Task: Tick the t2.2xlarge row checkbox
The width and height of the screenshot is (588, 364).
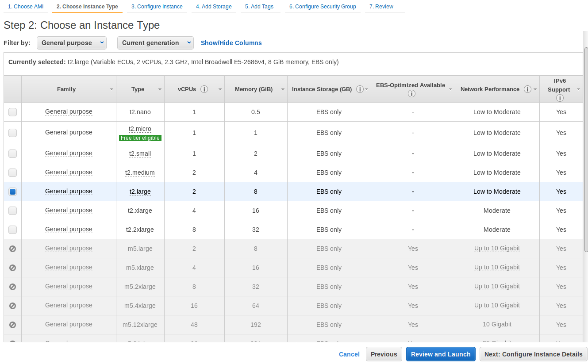Action: coord(12,230)
